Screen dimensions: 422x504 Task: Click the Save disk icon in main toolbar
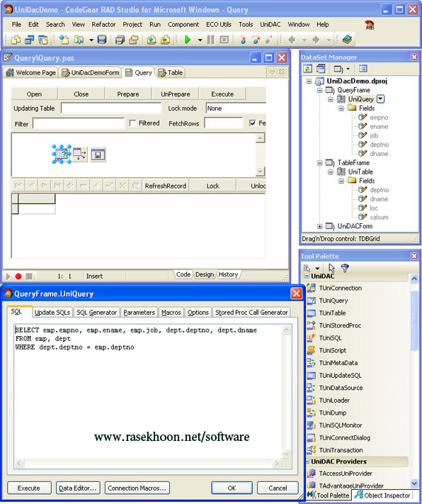pos(102,40)
